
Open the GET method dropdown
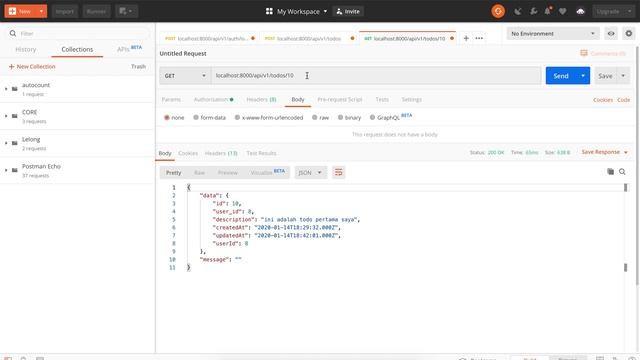tap(185, 76)
